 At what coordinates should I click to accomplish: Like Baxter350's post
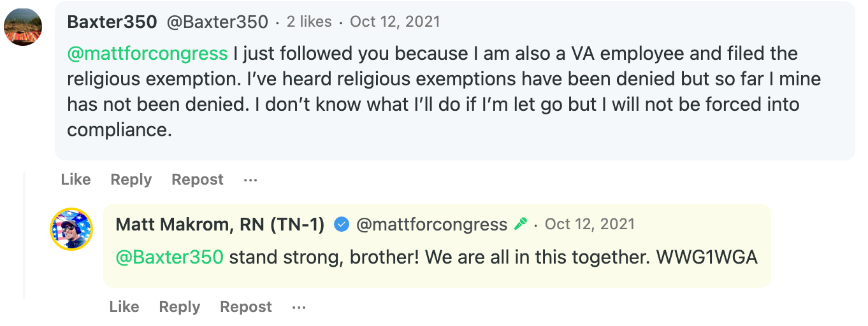tap(76, 180)
